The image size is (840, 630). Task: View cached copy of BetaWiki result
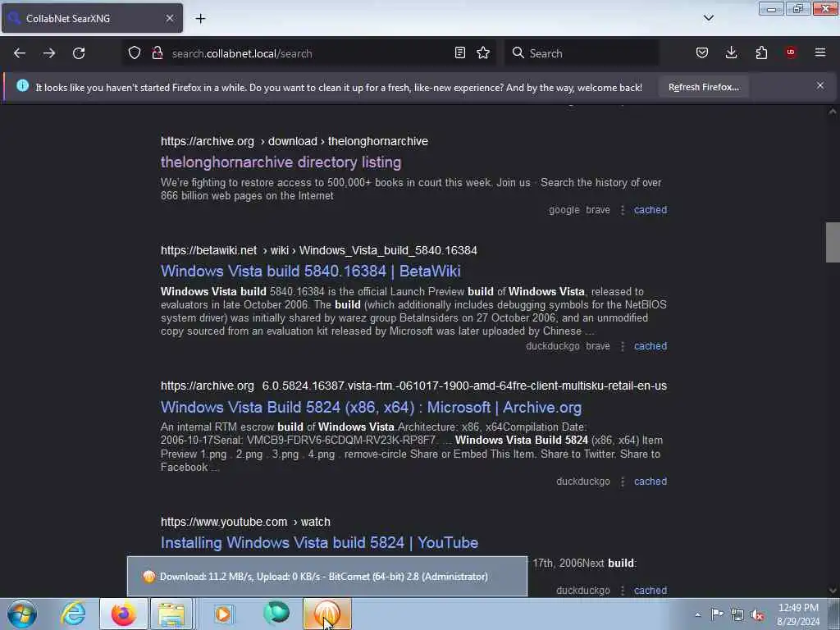pyautogui.click(x=651, y=346)
